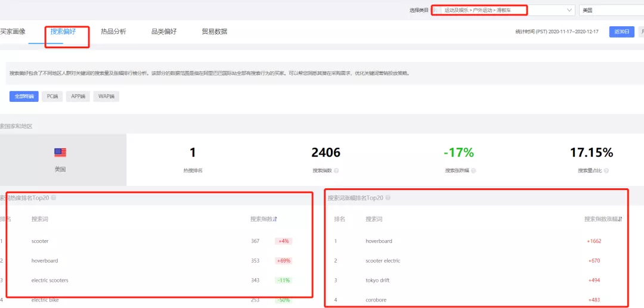Click the 'corobore' search term
Image resolution: width=644 pixels, height=308 pixels.
(376, 300)
